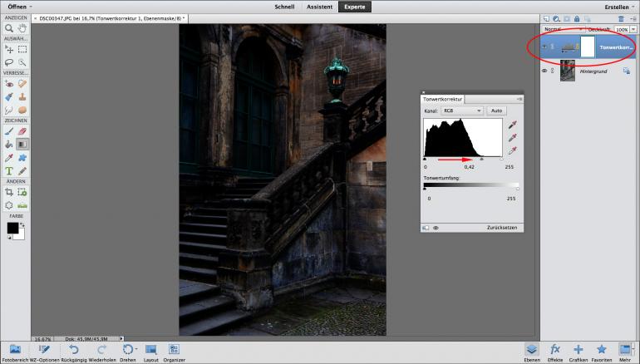
Task: Select the Cookie Cutter tool
Action: point(9,204)
